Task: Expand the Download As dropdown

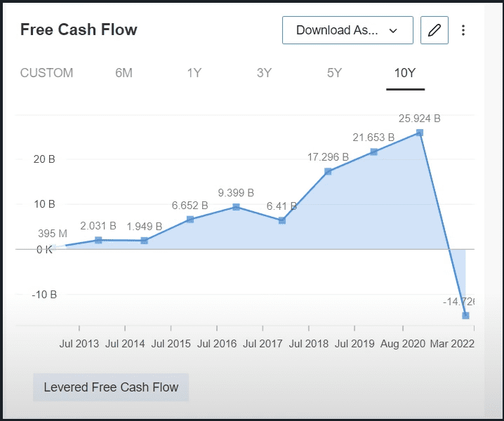Action: point(347,30)
